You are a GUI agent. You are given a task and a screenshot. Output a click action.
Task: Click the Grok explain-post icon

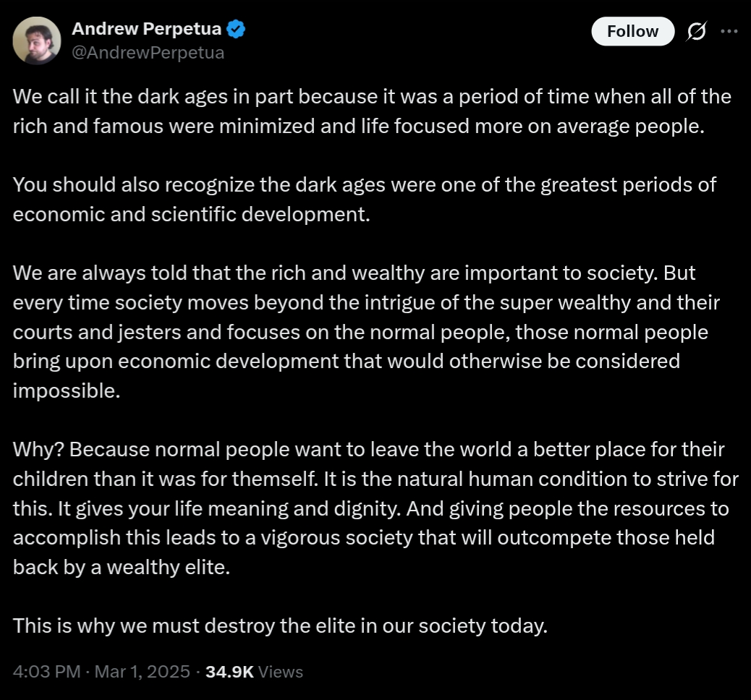pyautogui.click(x=696, y=32)
